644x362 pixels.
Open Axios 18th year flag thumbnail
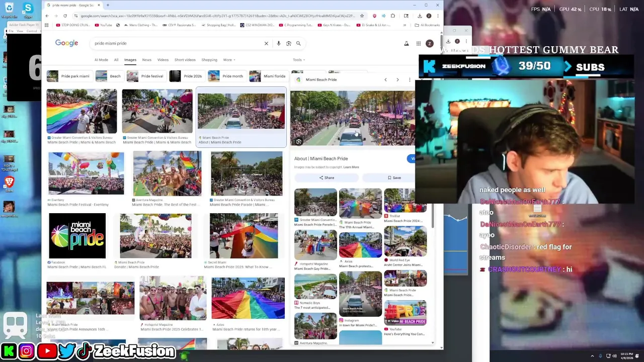(x=248, y=298)
